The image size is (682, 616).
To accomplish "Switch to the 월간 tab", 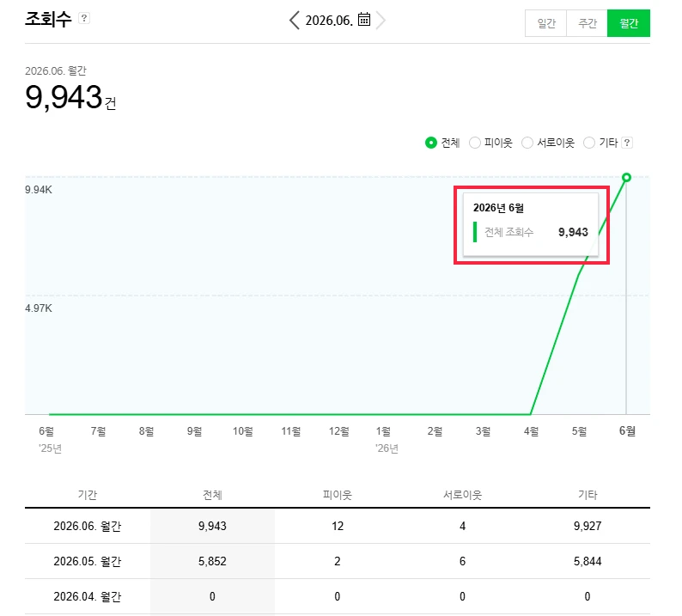I will tap(629, 23).
